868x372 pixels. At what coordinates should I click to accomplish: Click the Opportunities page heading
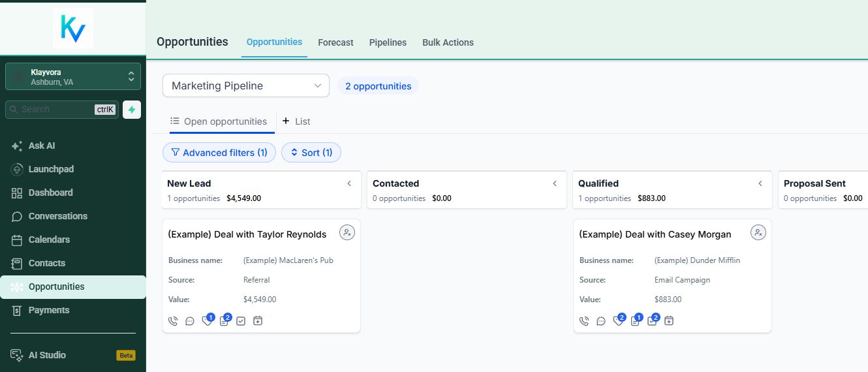coord(193,42)
